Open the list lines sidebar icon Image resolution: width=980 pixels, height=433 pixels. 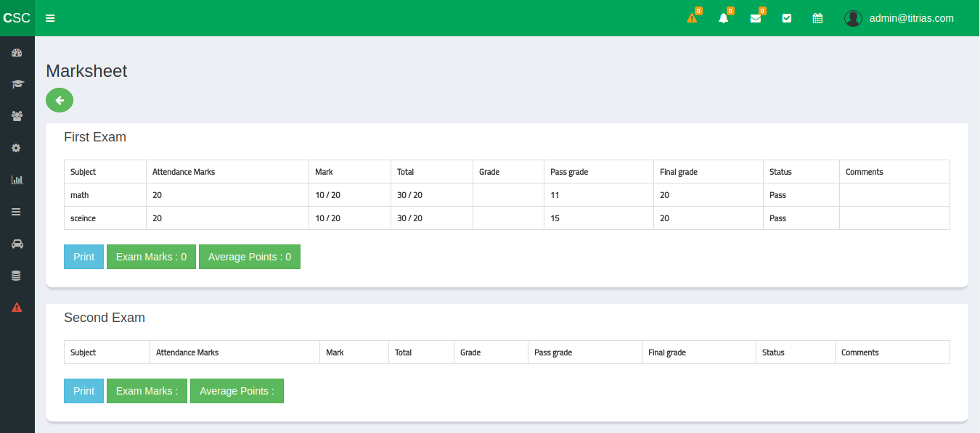17,212
